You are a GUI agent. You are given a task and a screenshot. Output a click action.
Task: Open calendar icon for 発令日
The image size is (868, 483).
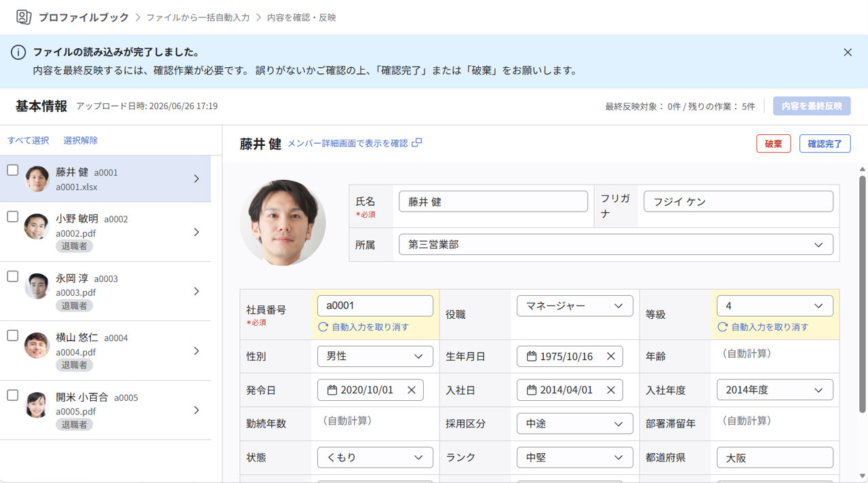point(332,390)
